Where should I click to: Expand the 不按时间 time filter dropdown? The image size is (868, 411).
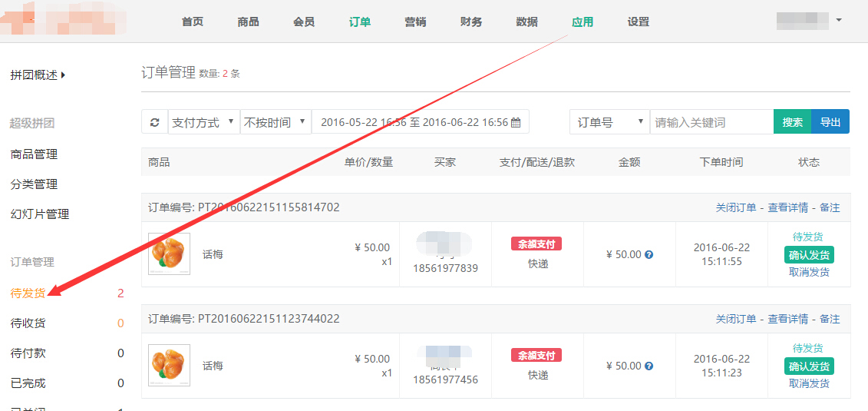coord(275,122)
